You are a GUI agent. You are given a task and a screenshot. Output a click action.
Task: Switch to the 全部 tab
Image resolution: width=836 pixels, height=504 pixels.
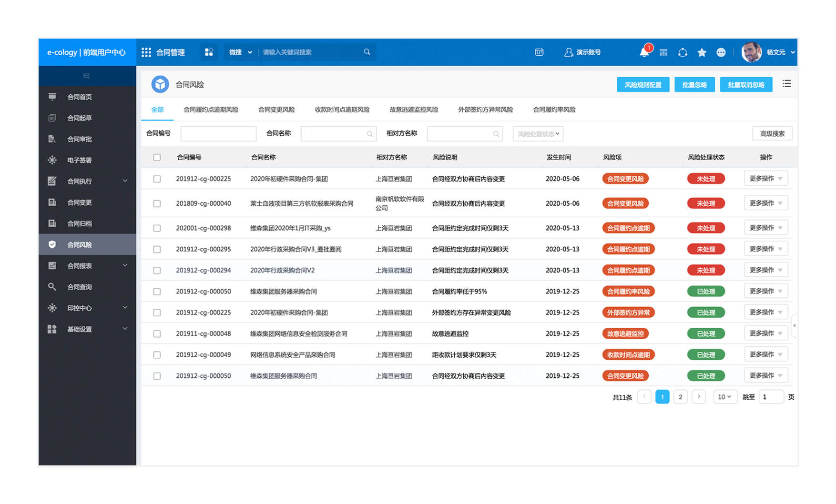click(x=157, y=110)
